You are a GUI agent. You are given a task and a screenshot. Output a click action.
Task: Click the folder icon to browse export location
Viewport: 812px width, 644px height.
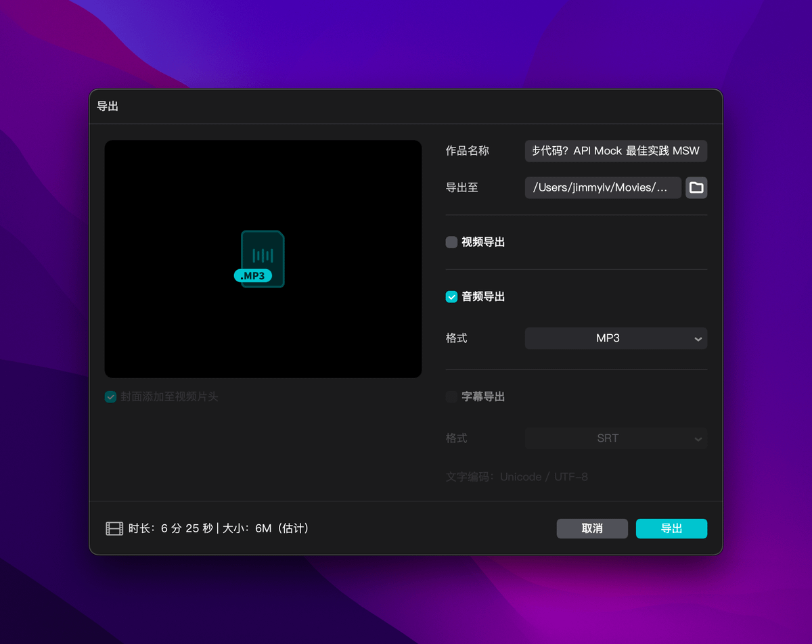(x=696, y=187)
